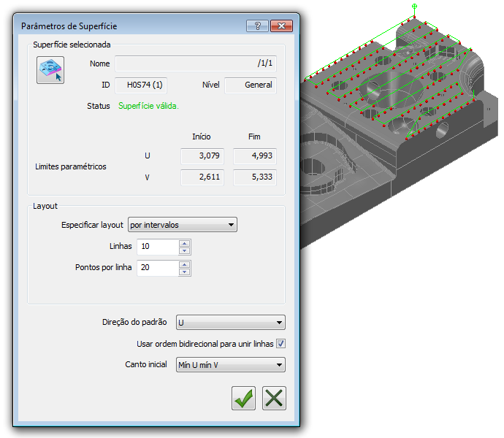Click the ID field showing H0S74 (1)
Screen dimensions: 504x438
(x=141, y=85)
